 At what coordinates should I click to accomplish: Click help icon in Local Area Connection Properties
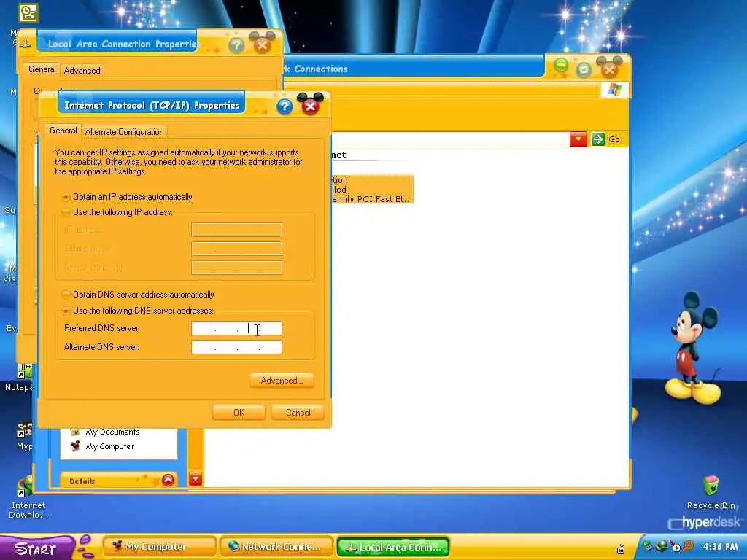(236, 45)
